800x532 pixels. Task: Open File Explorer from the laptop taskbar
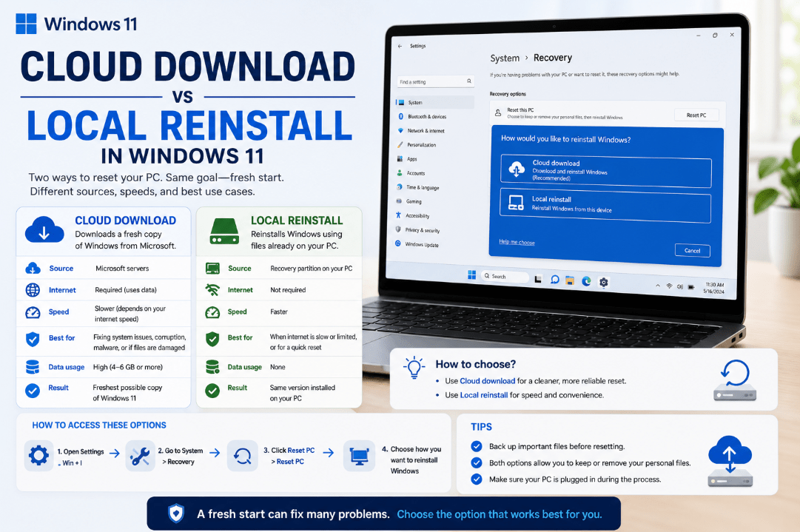[x=570, y=280]
